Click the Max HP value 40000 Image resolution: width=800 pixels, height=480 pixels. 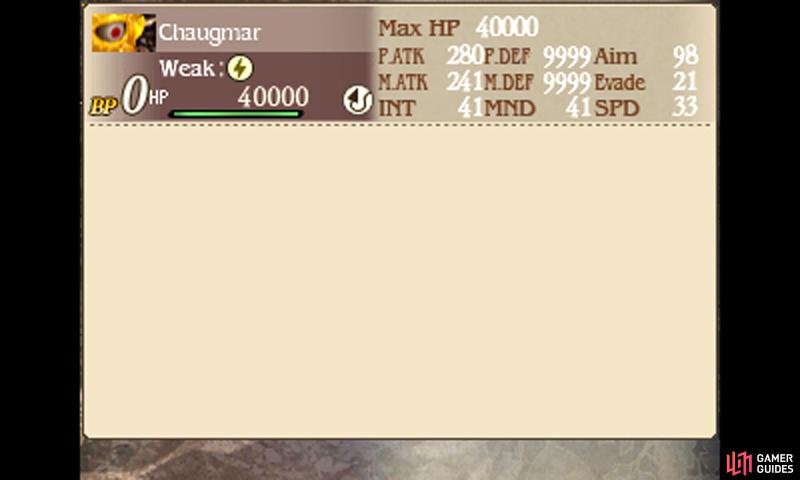click(x=507, y=27)
